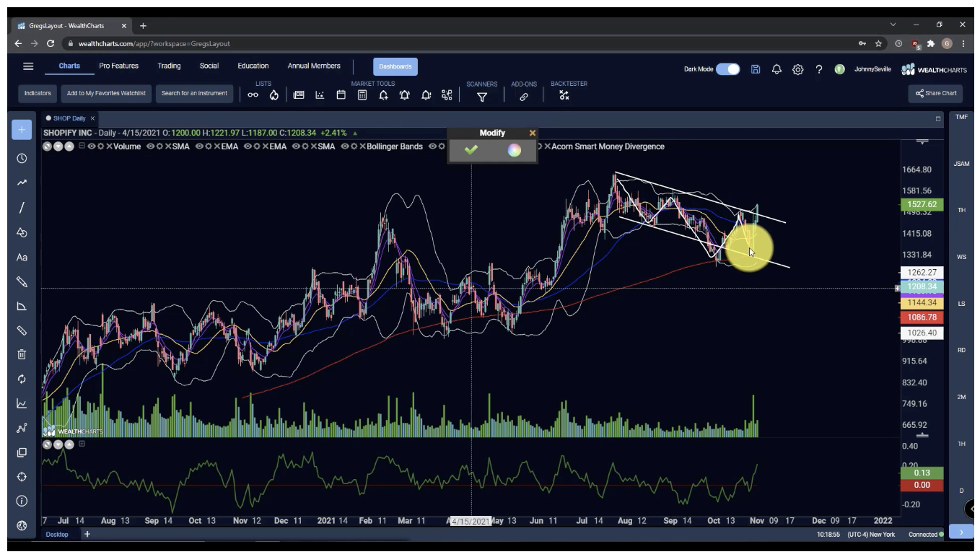The image size is (980, 557).
Task: Select the shapes drawing tool
Action: tap(22, 232)
